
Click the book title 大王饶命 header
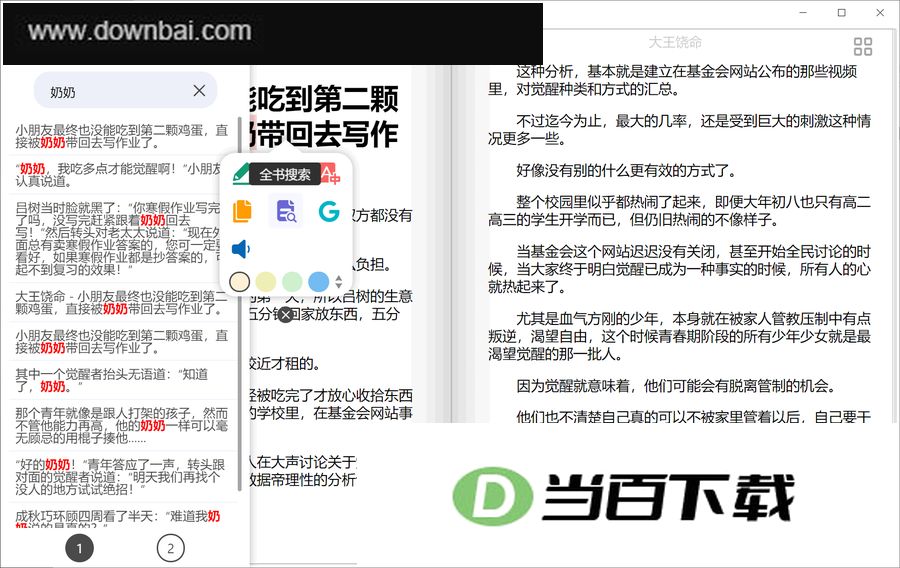point(675,42)
